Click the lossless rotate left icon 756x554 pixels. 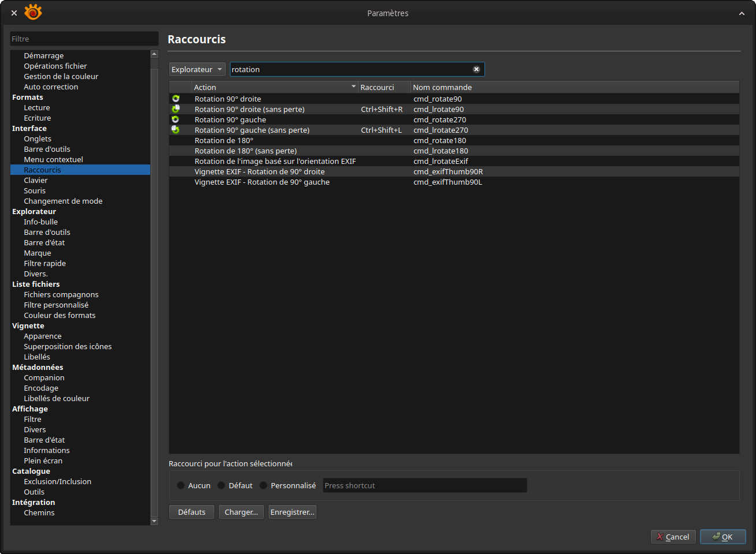pos(176,130)
